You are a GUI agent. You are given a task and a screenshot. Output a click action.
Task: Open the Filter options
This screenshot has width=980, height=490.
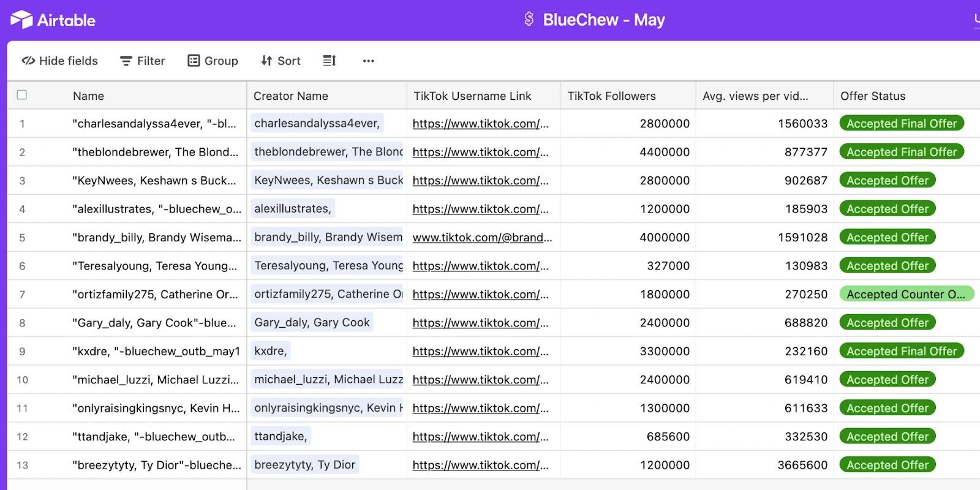(143, 61)
